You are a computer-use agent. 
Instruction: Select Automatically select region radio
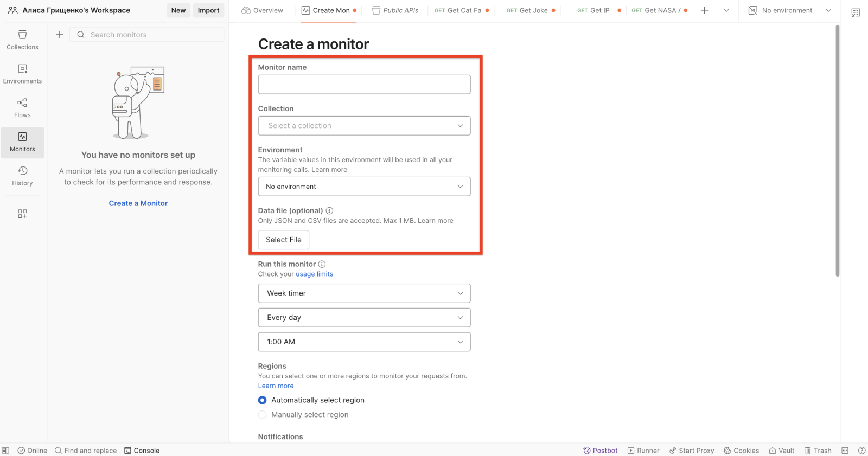point(263,400)
